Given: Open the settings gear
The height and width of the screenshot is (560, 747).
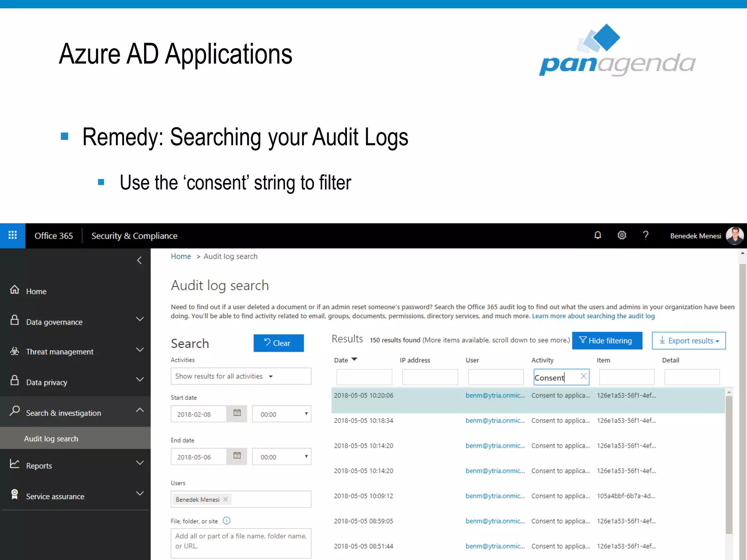Looking at the screenshot, I should click(x=622, y=236).
